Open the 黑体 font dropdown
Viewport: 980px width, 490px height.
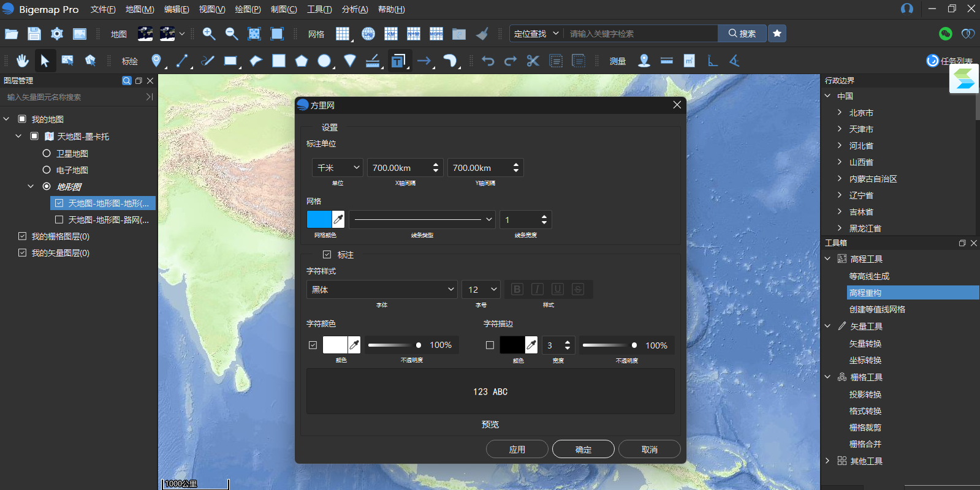pos(382,290)
